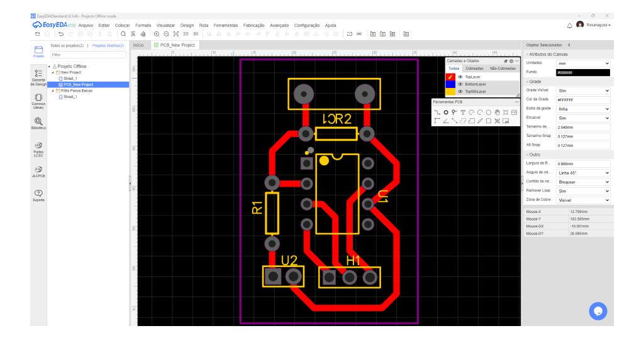Screen dimensions: 644x338
Task: Switch to the Início tab
Action: [x=138, y=45]
